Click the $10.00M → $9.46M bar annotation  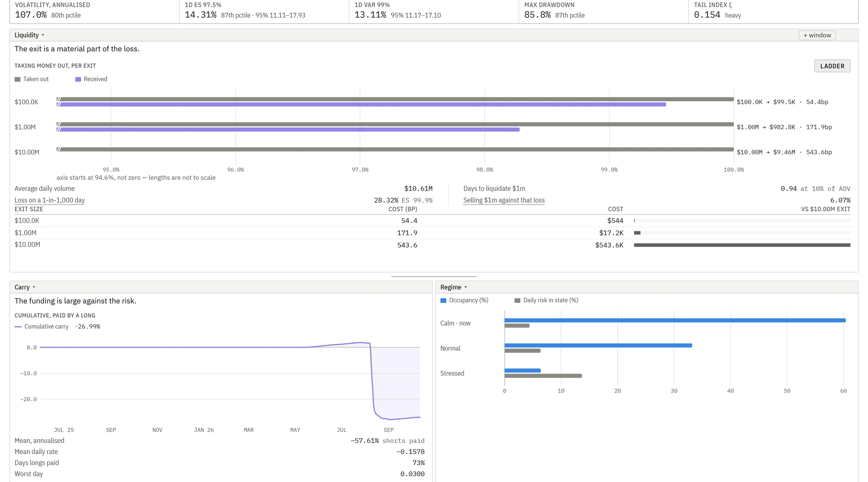(x=784, y=152)
